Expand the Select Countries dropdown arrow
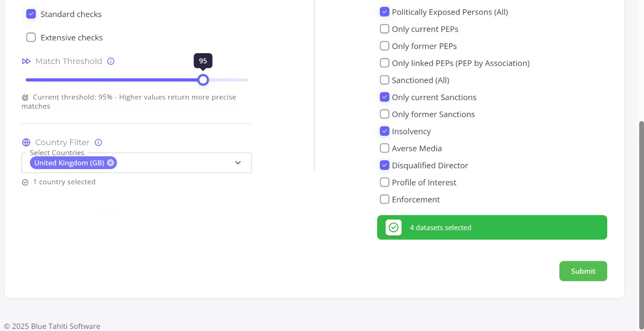The height and width of the screenshot is (331, 644). (x=238, y=163)
